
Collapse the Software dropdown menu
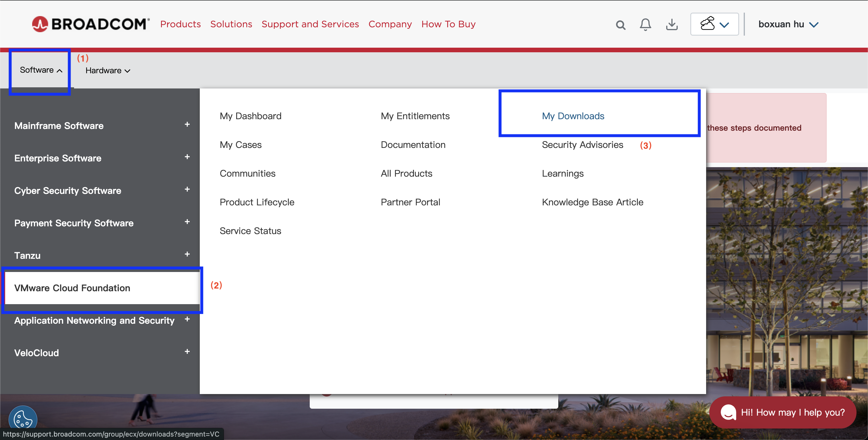tap(41, 70)
